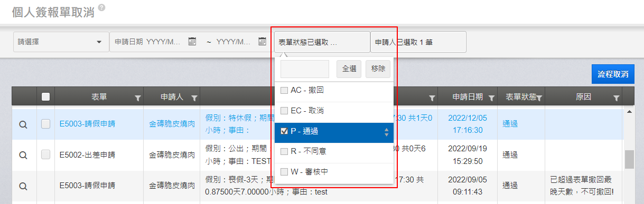Screen dimensions: 644x204
Task: Click the 全選 button in dropdown
Action: (x=349, y=69)
